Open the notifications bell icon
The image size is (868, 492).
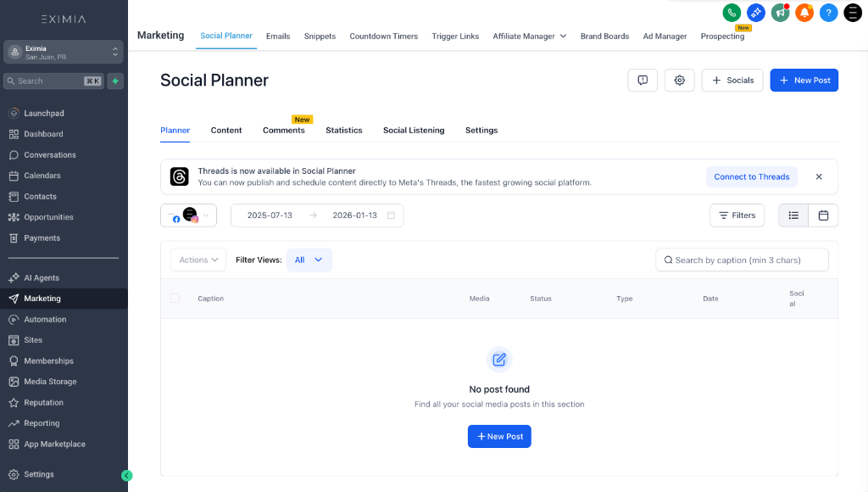tap(804, 13)
